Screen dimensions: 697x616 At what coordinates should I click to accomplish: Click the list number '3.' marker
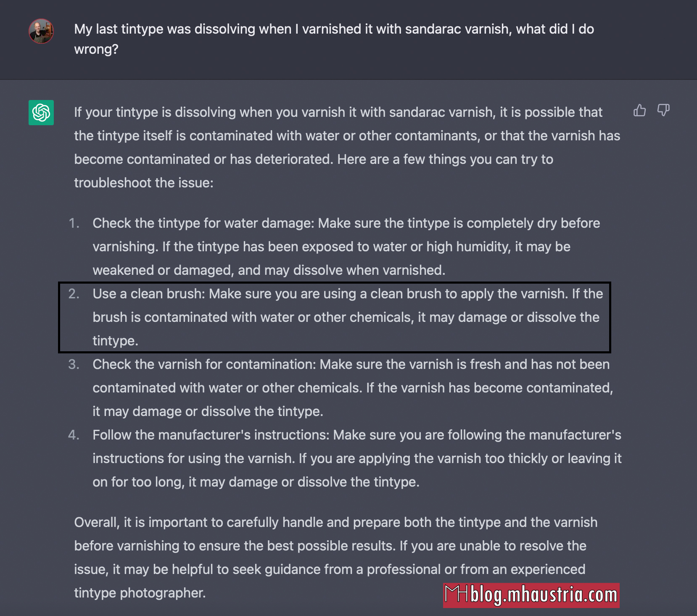pos(74,364)
